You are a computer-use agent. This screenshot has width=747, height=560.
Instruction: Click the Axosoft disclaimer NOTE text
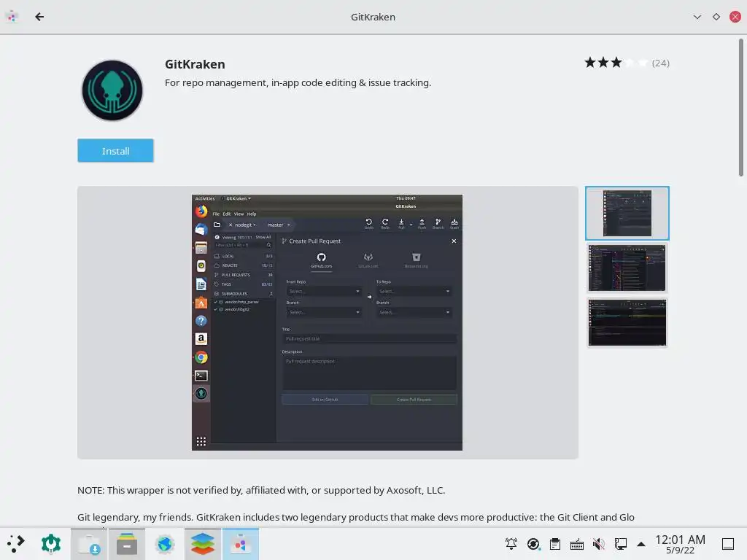[261, 491]
